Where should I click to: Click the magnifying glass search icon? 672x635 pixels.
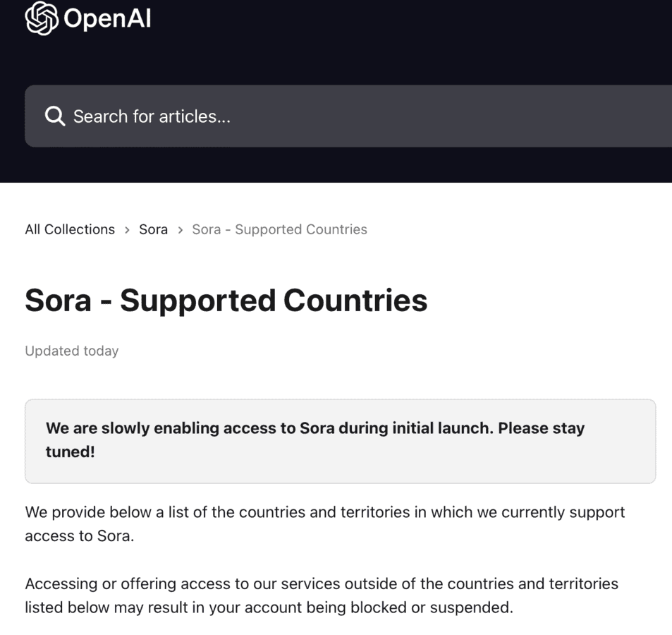click(x=54, y=116)
